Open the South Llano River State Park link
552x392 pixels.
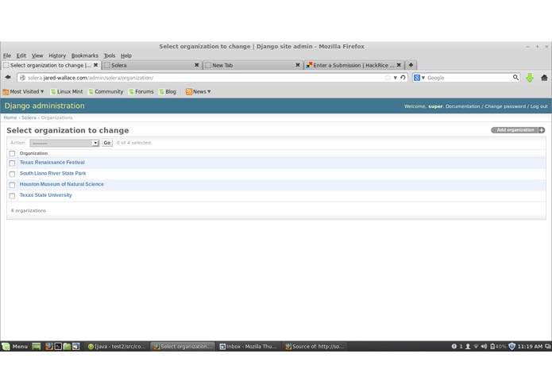pyautogui.click(x=52, y=173)
